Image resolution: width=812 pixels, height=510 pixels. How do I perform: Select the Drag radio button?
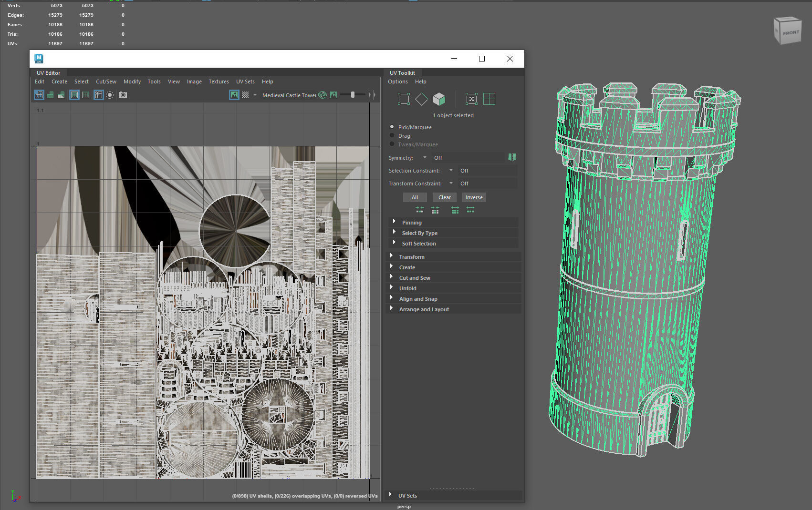(392, 135)
